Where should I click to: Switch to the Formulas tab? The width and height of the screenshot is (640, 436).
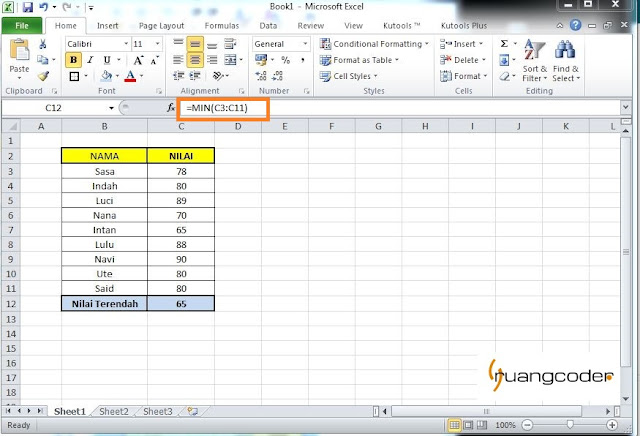[222, 26]
